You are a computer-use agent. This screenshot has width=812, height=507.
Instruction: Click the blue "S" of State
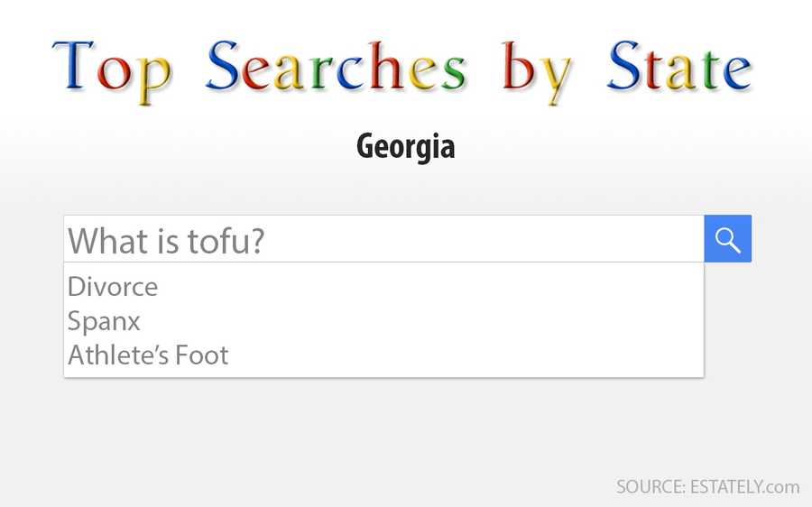(x=623, y=66)
